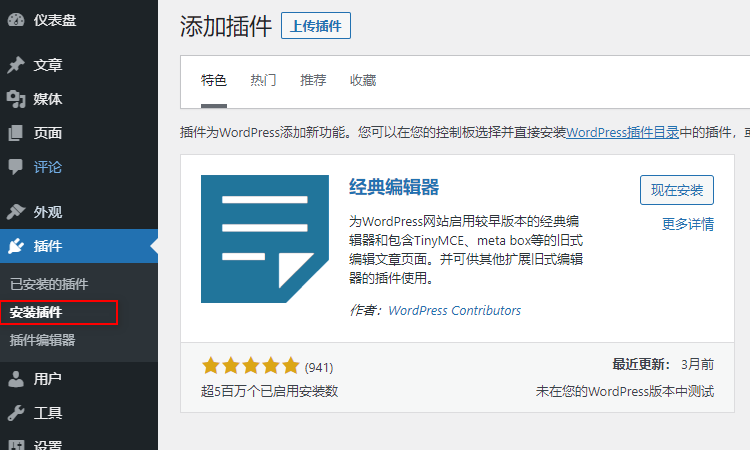Click the 添加插件 page heading
The height and width of the screenshot is (450, 750).
pyautogui.click(x=226, y=26)
